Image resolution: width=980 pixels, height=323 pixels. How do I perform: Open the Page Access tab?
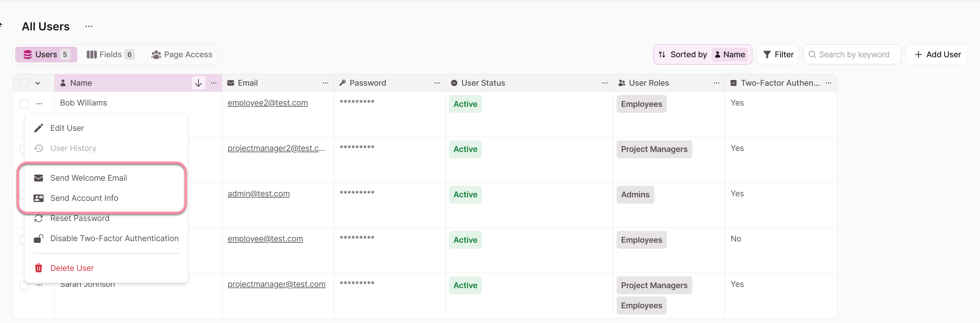point(181,54)
